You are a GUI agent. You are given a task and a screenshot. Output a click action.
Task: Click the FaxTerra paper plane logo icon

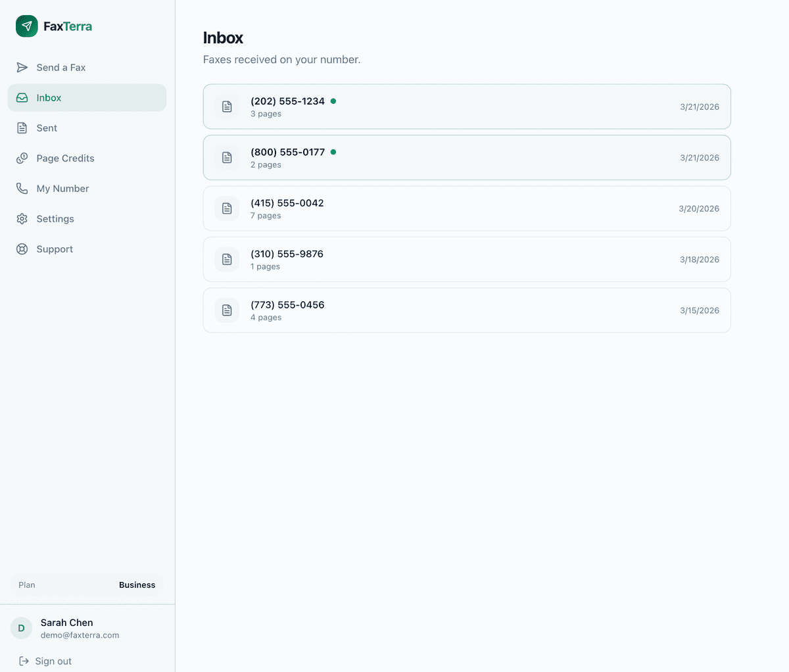tap(26, 26)
